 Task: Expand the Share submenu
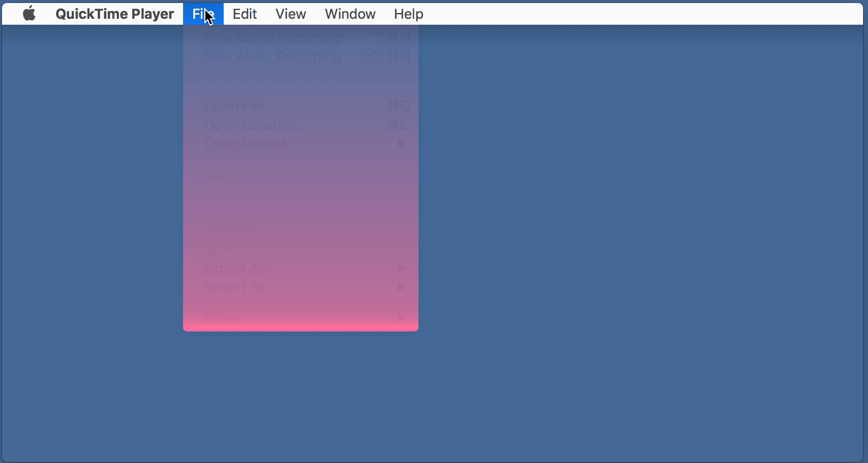point(301,318)
